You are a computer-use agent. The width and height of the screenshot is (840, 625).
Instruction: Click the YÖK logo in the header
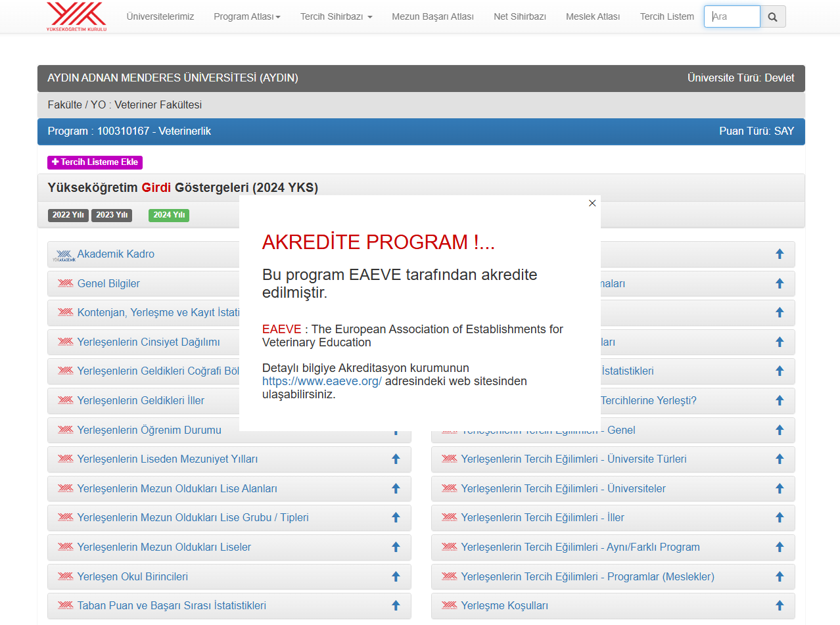point(76,16)
